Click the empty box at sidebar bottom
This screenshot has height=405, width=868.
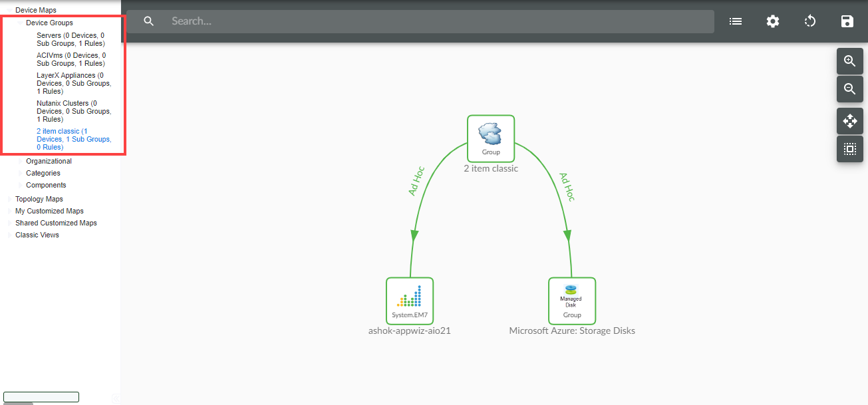[41, 397]
